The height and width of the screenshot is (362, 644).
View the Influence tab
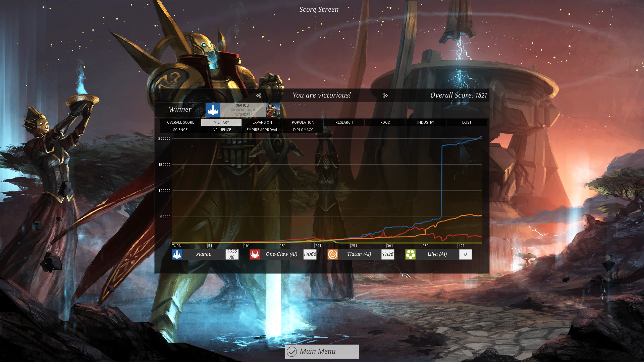coord(221,130)
